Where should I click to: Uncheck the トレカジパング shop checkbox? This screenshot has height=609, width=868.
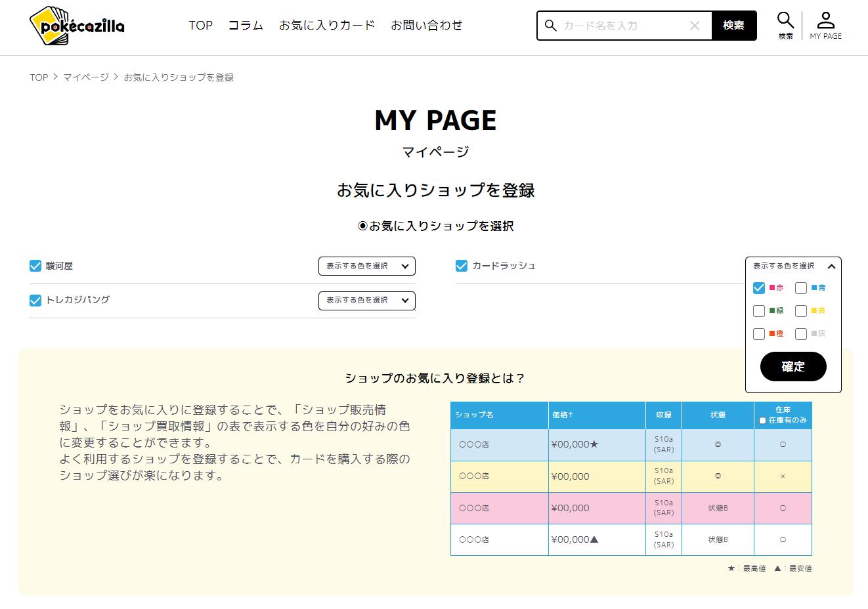35,300
